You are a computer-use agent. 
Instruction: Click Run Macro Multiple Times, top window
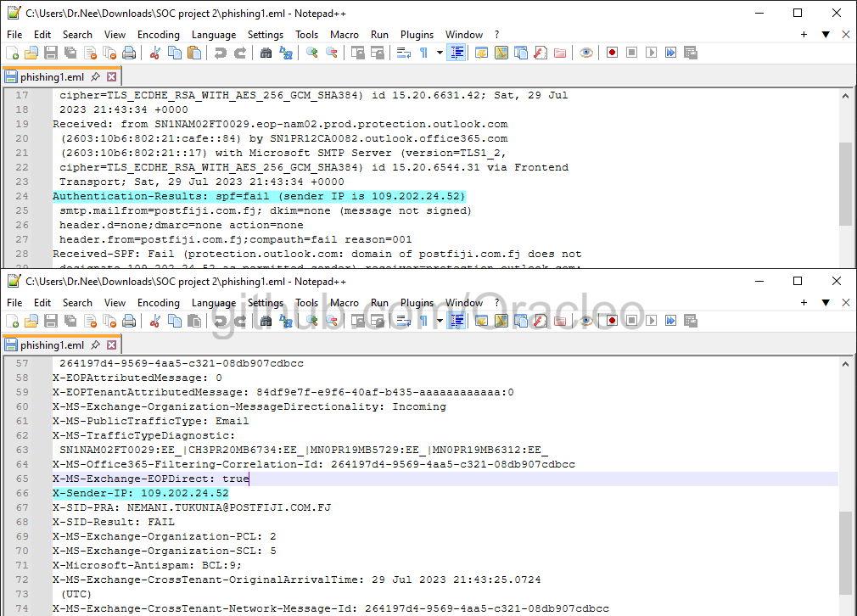click(x=670, y=53)
